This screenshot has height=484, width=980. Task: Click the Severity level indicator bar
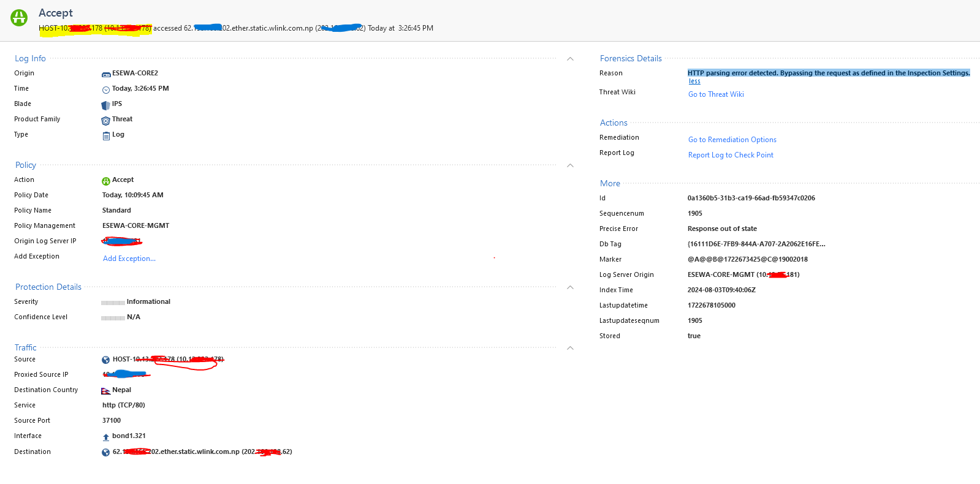pyautogui.click(x=113, y=303)
